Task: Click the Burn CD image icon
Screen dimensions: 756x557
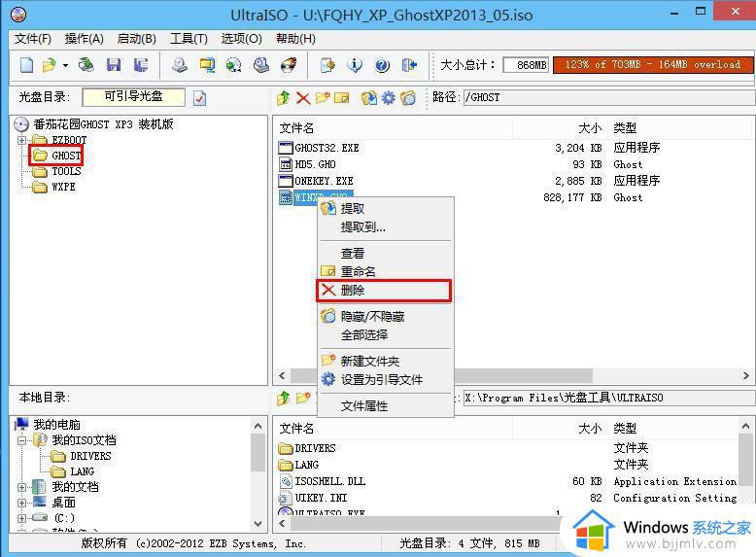Action: tap(289, 64)
